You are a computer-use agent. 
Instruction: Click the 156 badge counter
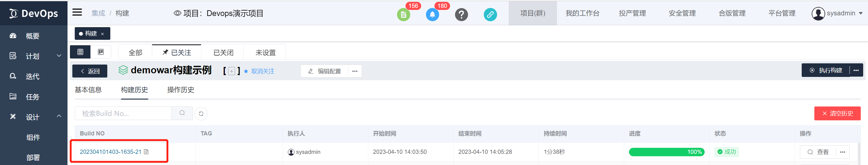click(413, 6)
